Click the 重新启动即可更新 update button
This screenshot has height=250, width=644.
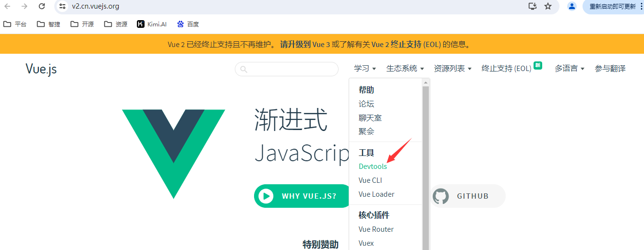[x=613, y=6]
